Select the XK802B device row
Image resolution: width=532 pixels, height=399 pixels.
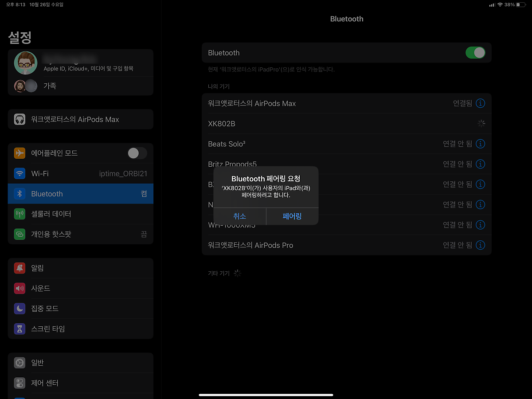347,124
